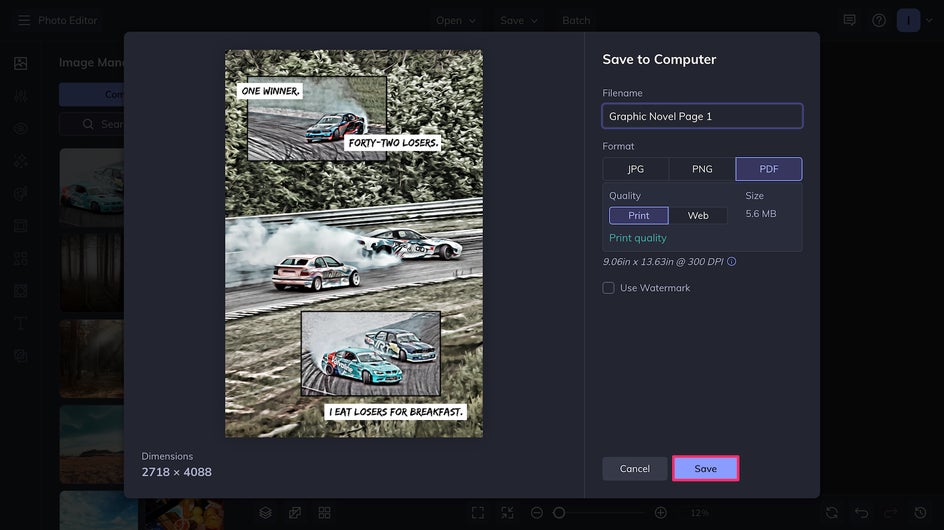This screenshot has width=944, height=530.
Task: Open the Batch menu item
Action: pyautogui.click(x=576, y=20)
